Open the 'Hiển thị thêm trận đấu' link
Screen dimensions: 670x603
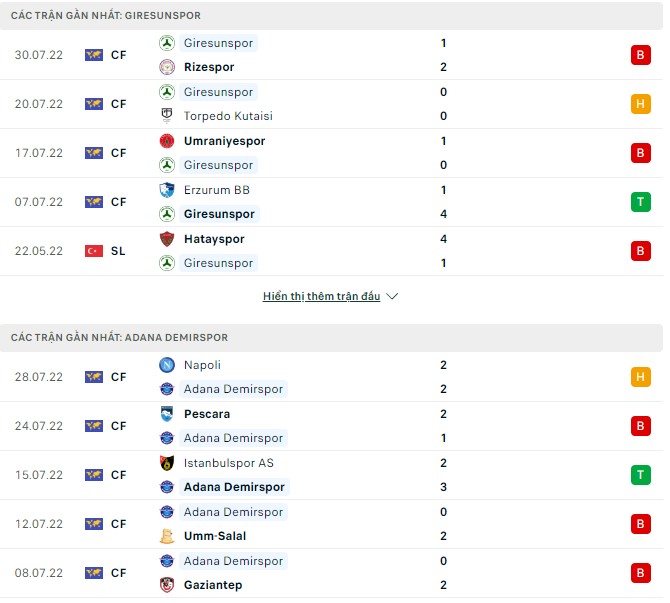pyautogui.click(x=321, y=297)
